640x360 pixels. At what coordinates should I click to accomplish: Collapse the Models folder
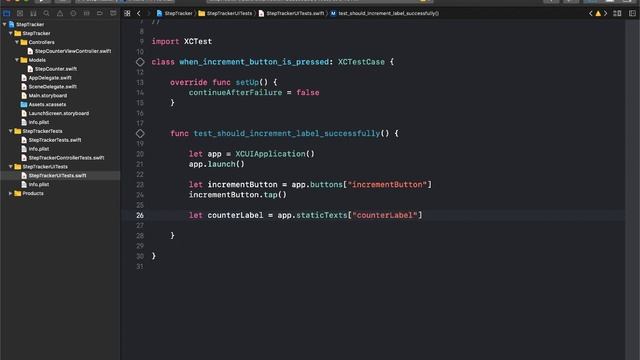point(17,60)
